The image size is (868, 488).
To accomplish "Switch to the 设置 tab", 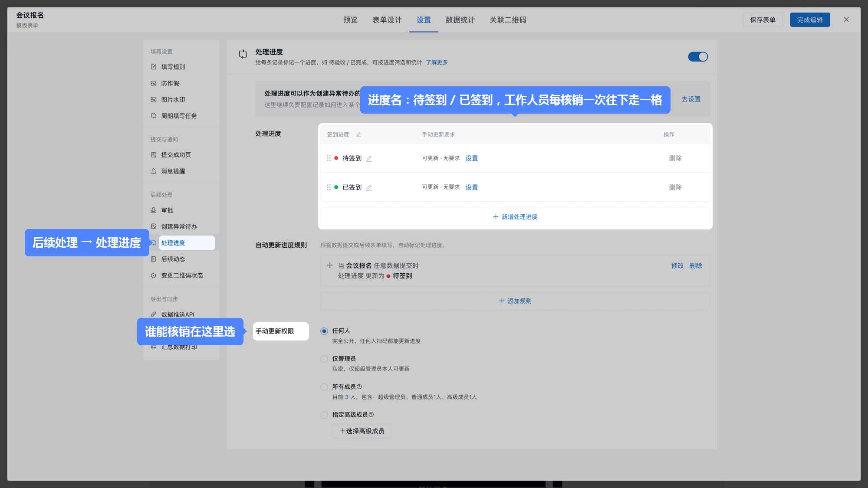I will 424,20.
